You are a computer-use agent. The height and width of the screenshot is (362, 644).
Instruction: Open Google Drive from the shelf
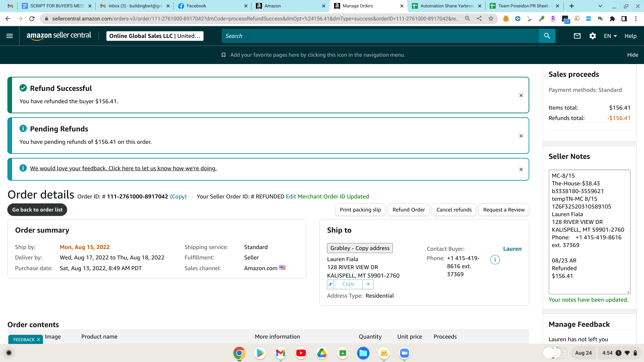322,353
